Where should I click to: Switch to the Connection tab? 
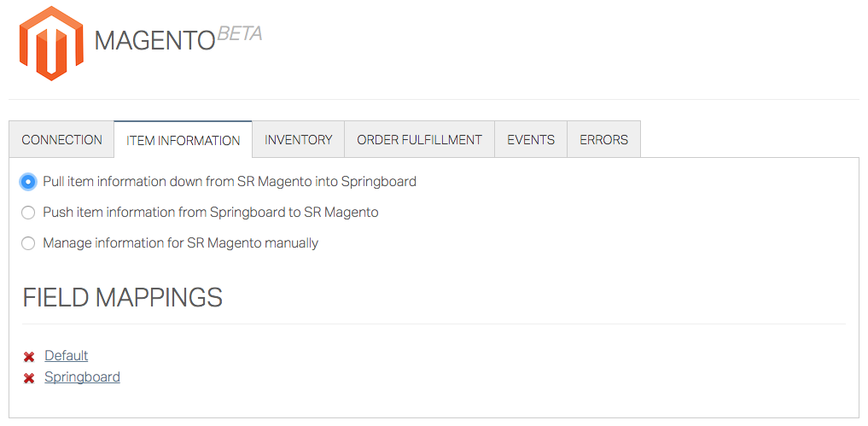pyautogui.click(x=62, y=140)
